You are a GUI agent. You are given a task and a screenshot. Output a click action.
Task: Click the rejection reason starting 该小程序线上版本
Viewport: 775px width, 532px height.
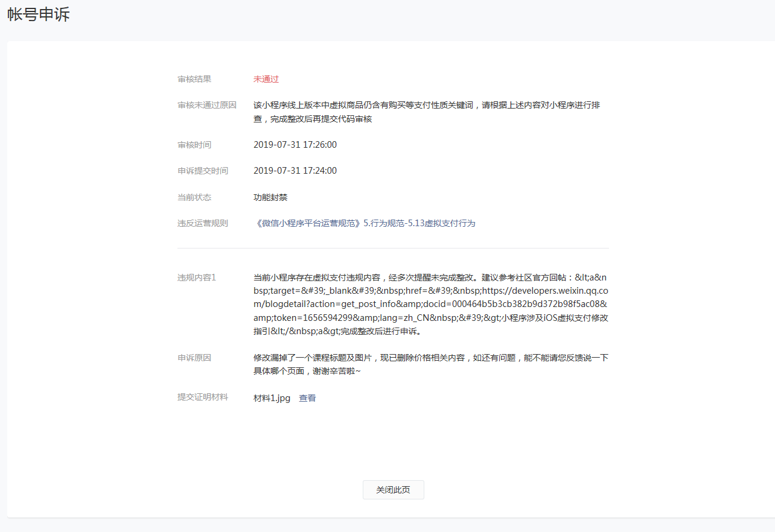coord(427,112)
